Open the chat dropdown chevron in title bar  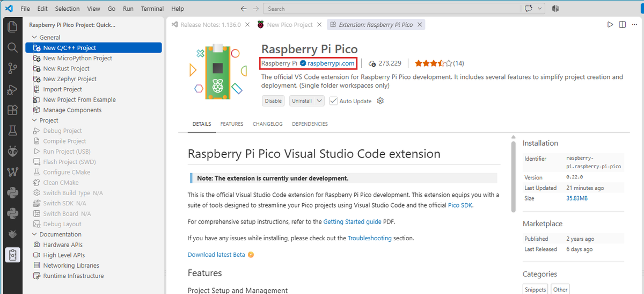tap(539, 9)
